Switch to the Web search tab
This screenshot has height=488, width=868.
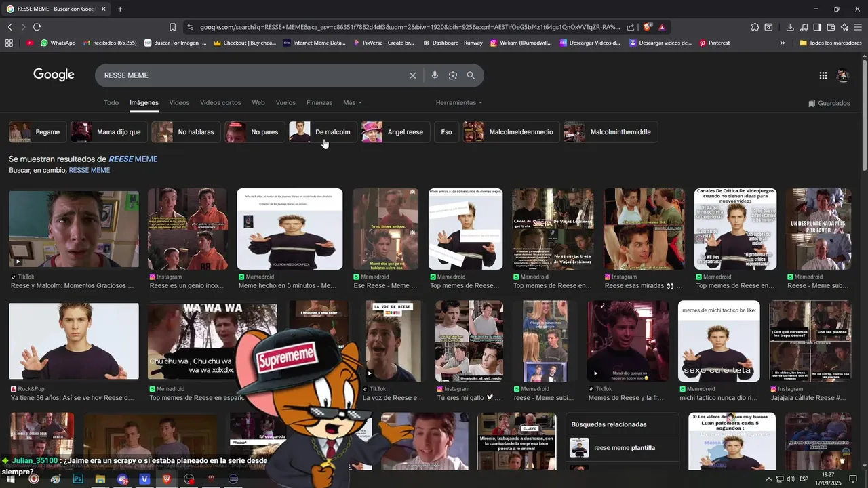pos(258,102)
